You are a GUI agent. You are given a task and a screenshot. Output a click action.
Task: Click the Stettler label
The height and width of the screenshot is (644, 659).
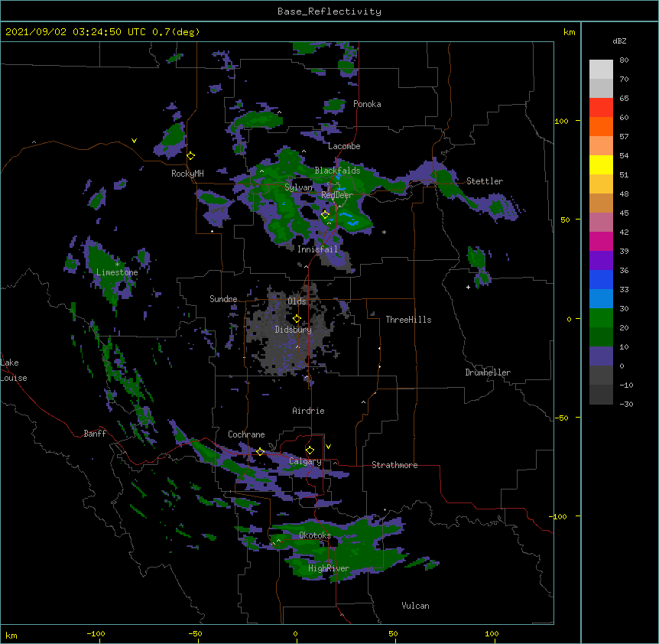485,181
